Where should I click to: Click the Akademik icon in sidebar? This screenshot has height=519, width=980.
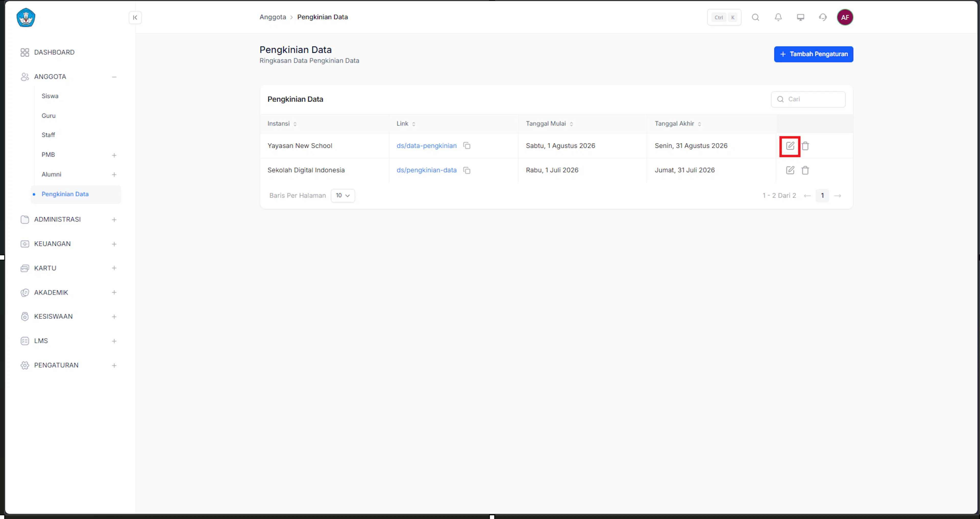[25, 293]
